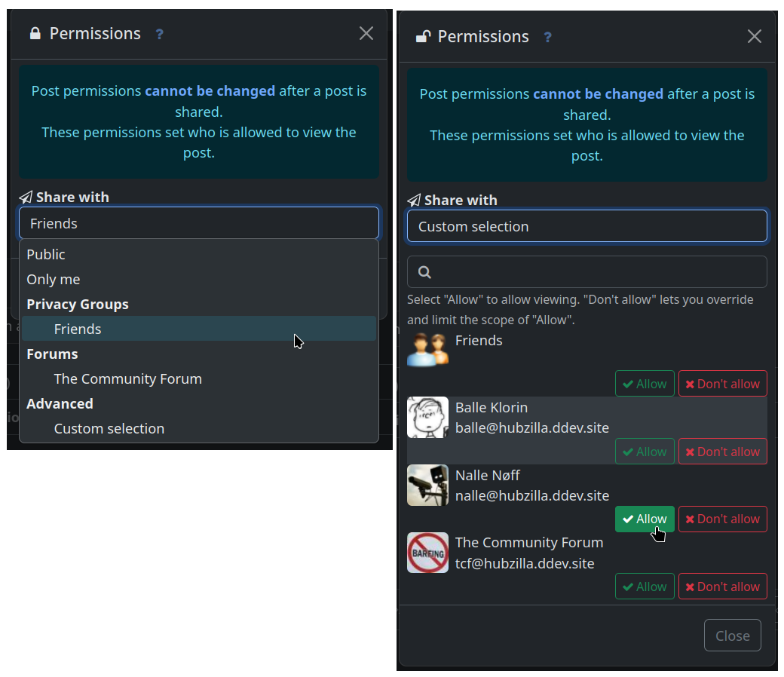Select Only me from the dropdown list
This screenshot has height=677, width=784.
53,279
